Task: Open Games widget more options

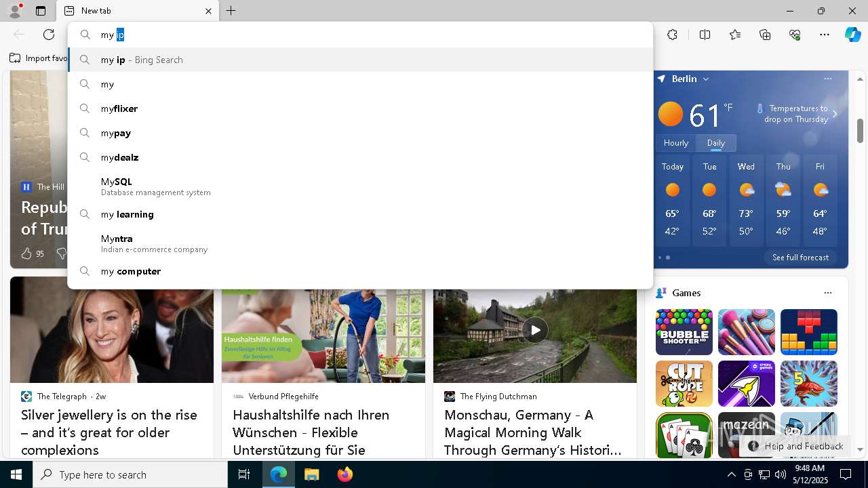Action: point(827,293)
